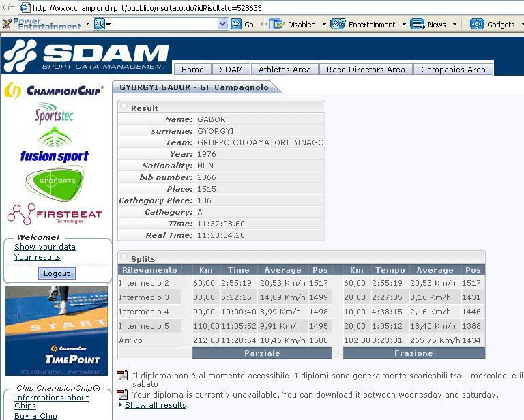The height and width of the screenshot is (420, 524).
Task: Open the SDAM tab
Action: [x=231, y=70]
